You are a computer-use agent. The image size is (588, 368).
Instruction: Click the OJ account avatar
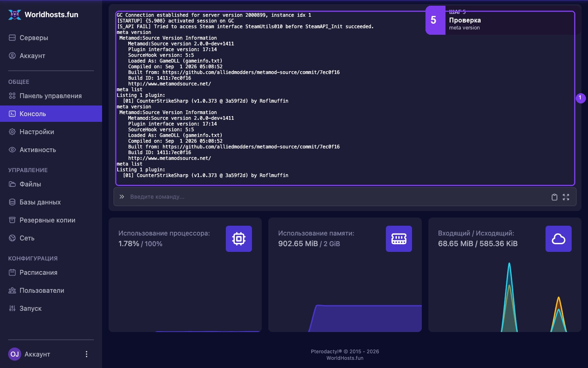tap(15, 354)
